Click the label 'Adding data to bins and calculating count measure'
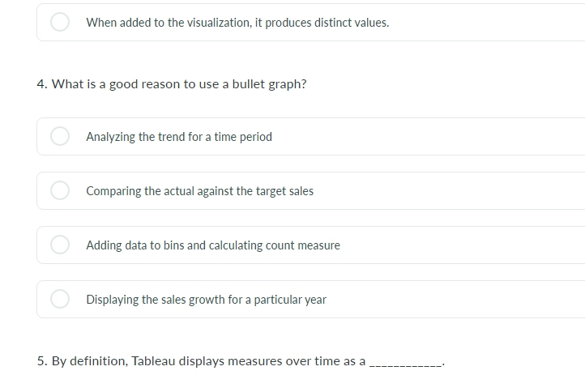Viewport: 585px width, 392px height. 213,245
